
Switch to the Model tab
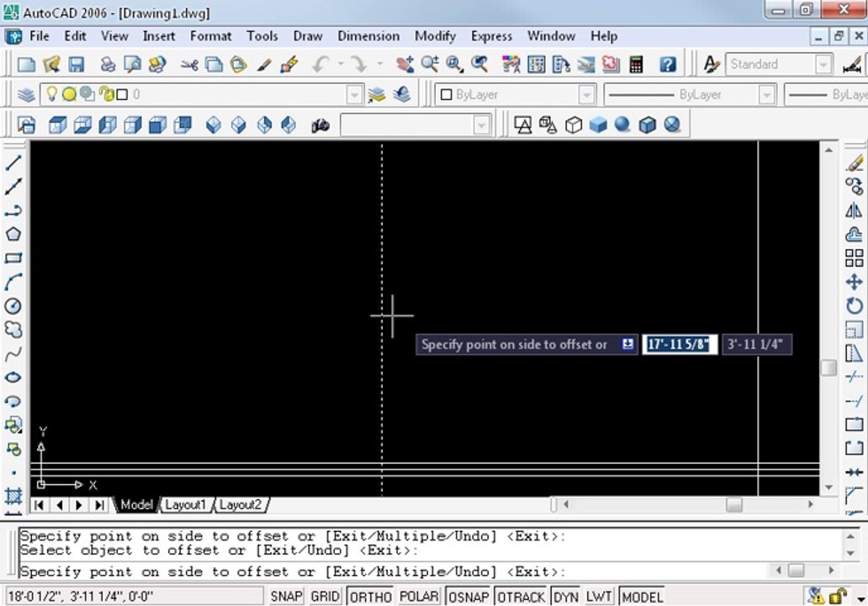coord(136,505)
